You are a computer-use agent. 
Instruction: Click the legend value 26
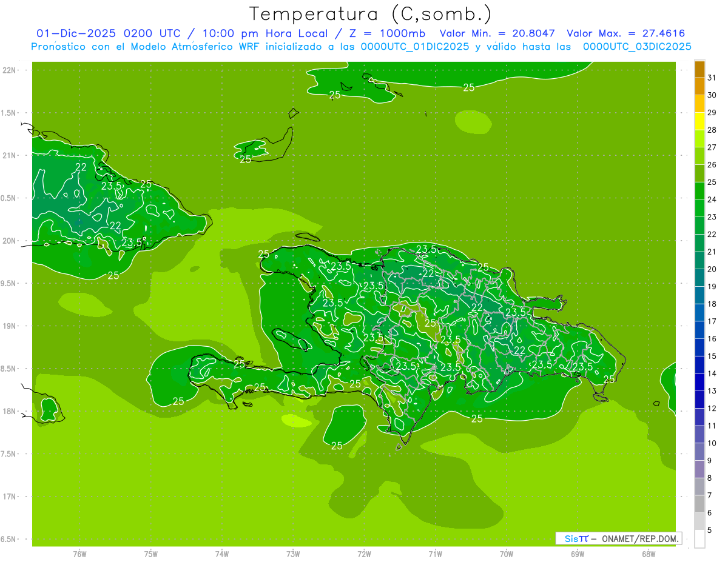[712, 164]
